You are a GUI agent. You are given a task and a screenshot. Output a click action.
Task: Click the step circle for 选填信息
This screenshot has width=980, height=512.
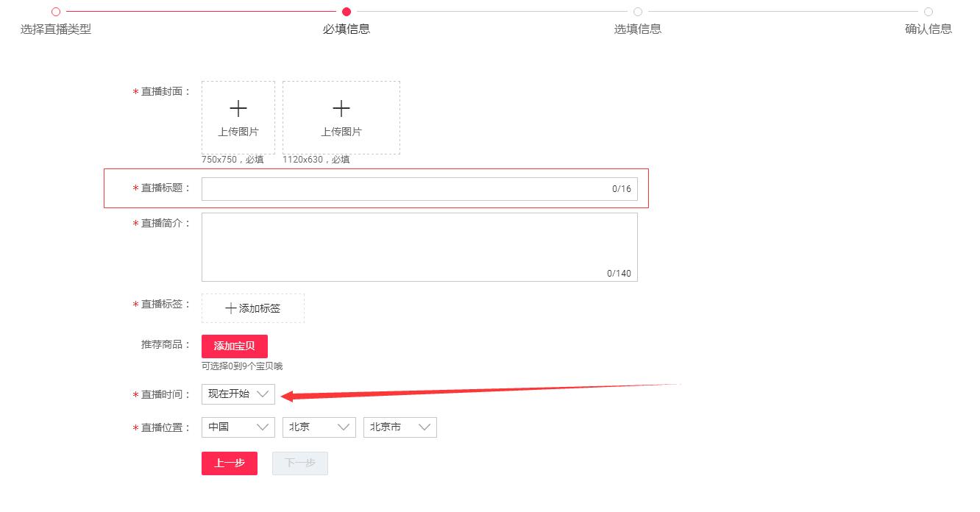click(637, 12)
